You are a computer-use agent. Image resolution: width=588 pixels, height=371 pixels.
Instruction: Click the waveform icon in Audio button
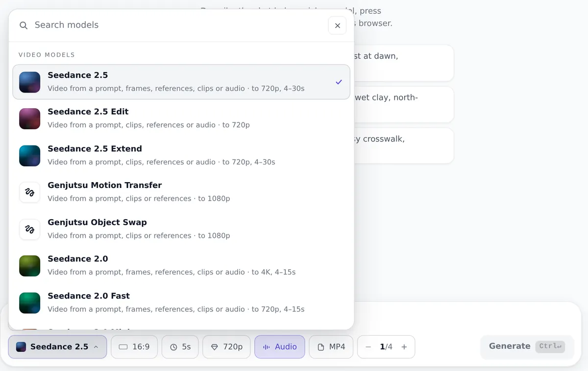pyautogui.click(x=267, y=347)
